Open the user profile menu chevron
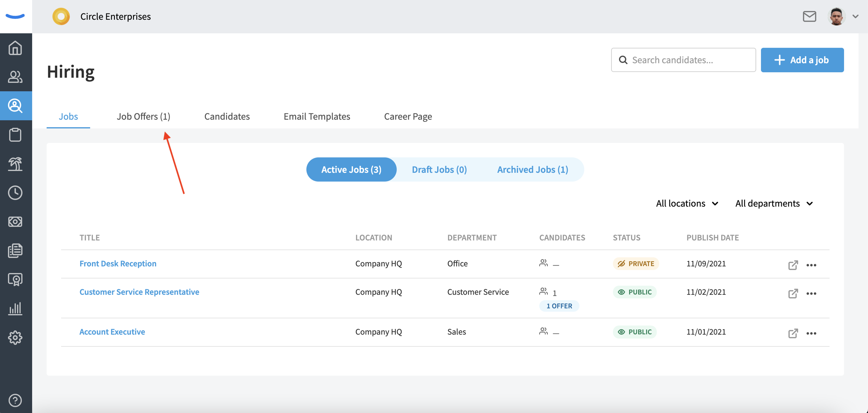The image size is (868, 413). (x=855, y=16)
